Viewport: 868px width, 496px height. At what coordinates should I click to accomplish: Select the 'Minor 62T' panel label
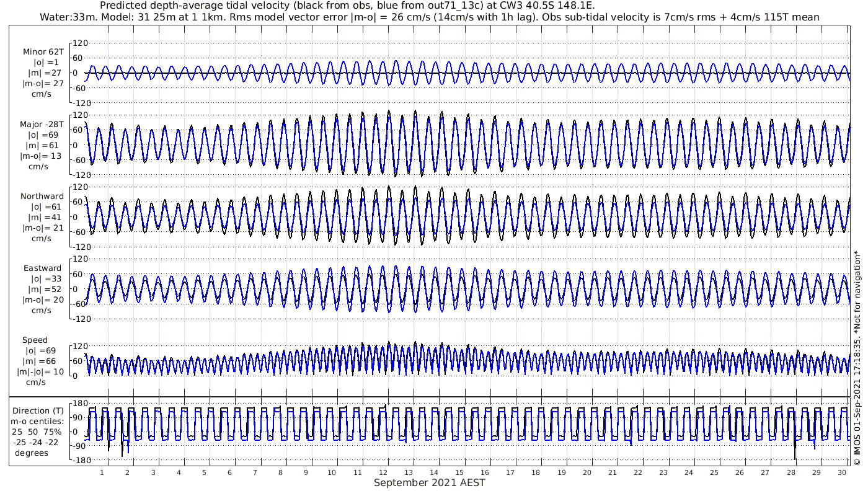43,52
